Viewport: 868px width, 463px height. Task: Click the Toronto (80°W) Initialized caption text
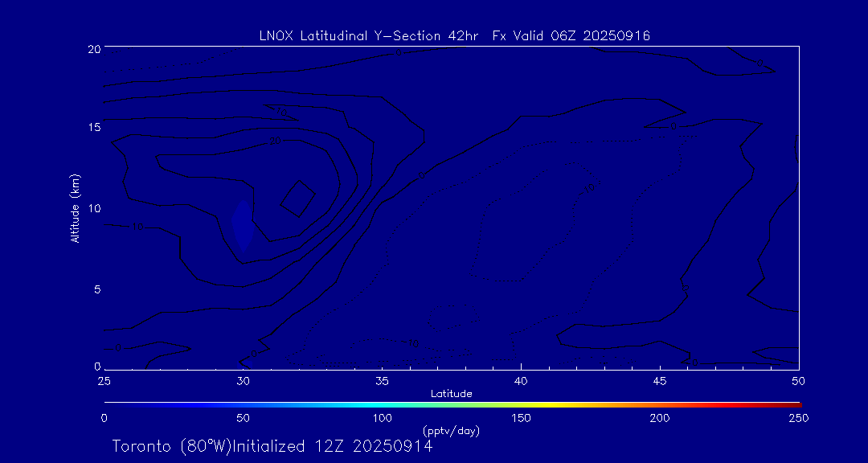pos(272,446)
